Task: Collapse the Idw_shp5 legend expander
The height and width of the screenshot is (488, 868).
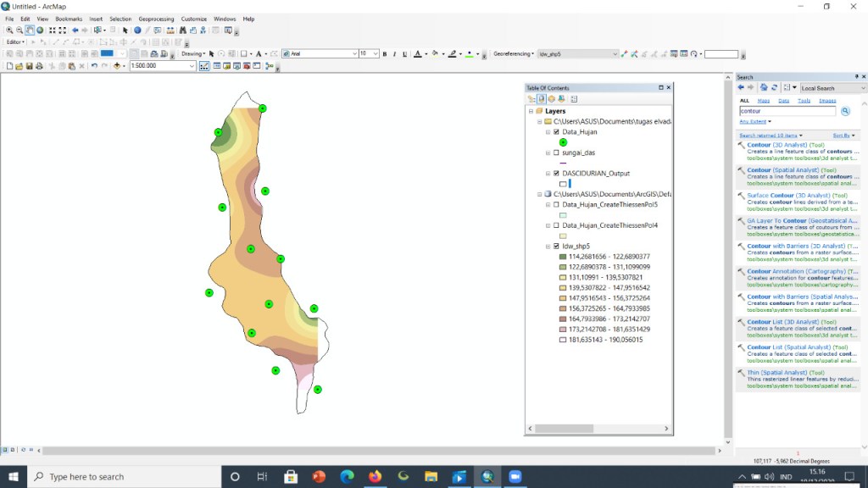Action: [x=548, y=247]
